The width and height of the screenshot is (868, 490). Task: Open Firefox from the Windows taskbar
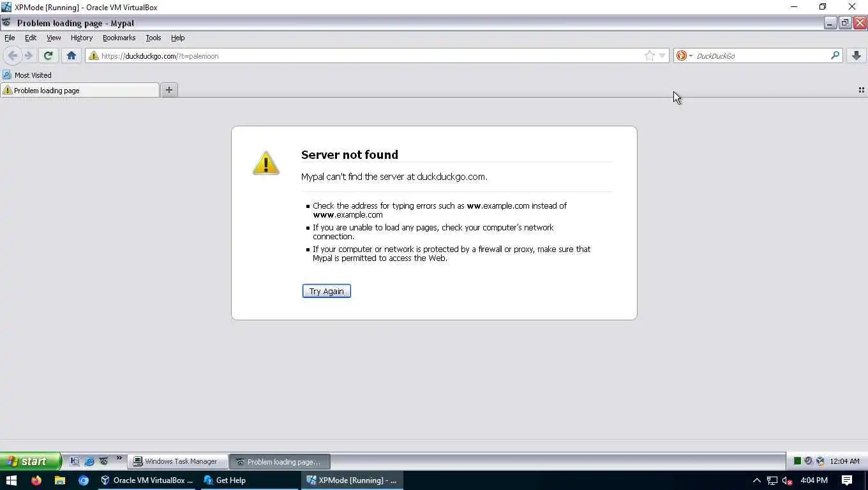click(x=36, y=480)
